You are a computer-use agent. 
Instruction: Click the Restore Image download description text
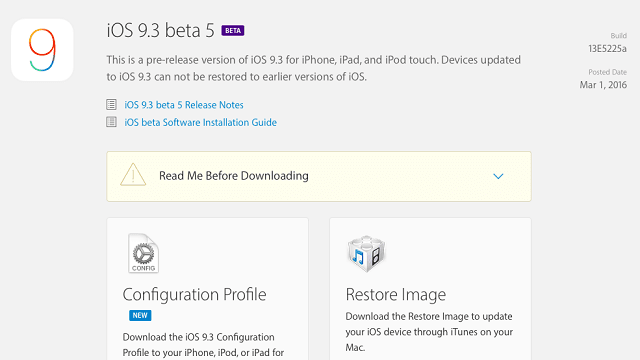(x=429, y=332)
